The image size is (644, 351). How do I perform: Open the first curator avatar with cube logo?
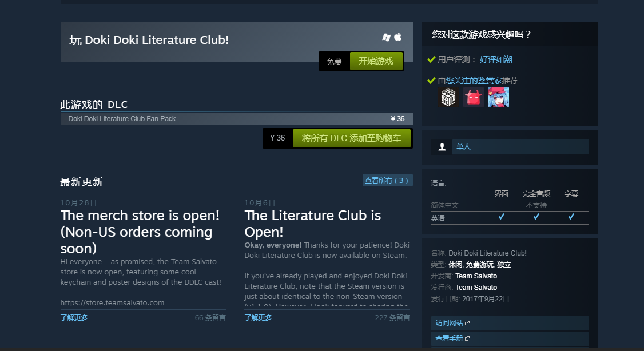click(448, 97)
